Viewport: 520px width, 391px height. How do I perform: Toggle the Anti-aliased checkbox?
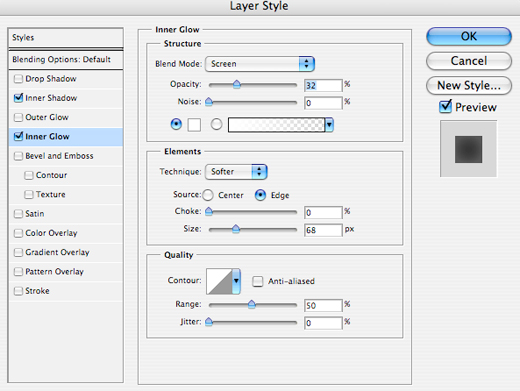257,281
